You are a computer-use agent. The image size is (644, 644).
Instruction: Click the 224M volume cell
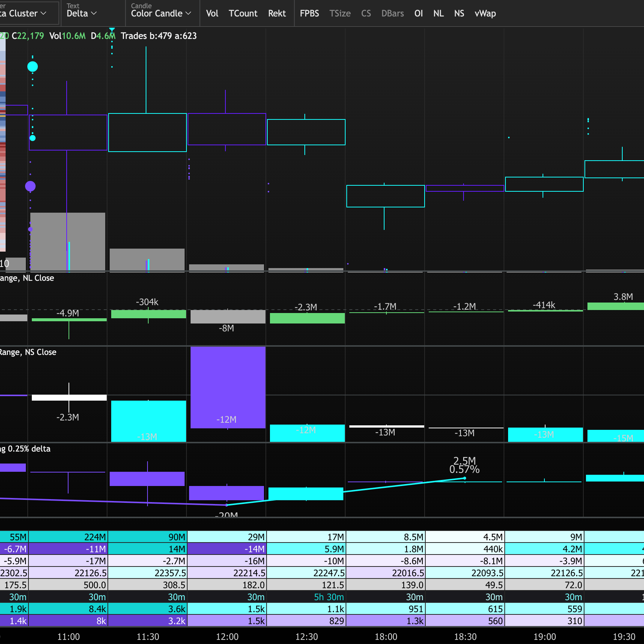[68, 537]
